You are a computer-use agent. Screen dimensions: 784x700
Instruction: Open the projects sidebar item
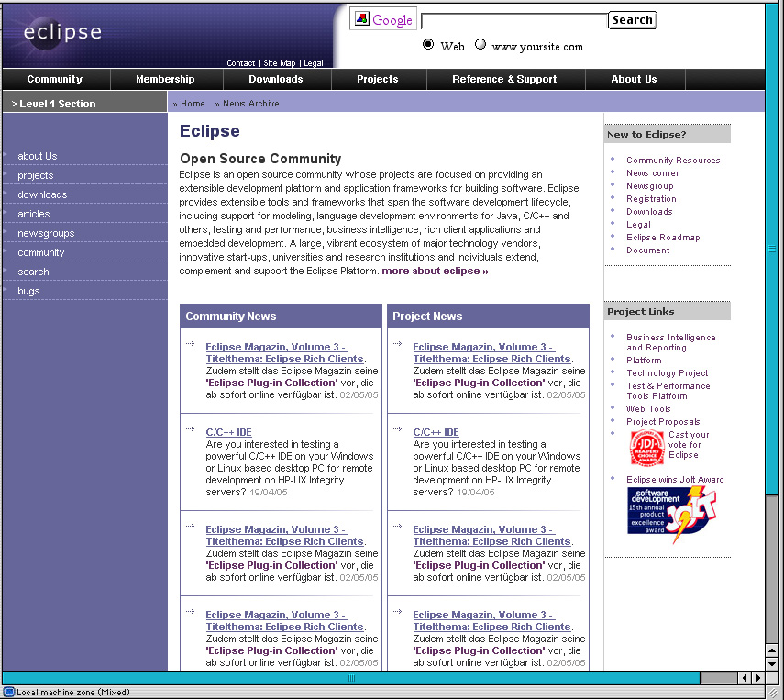pyautogui.click(x=36, y=175)
